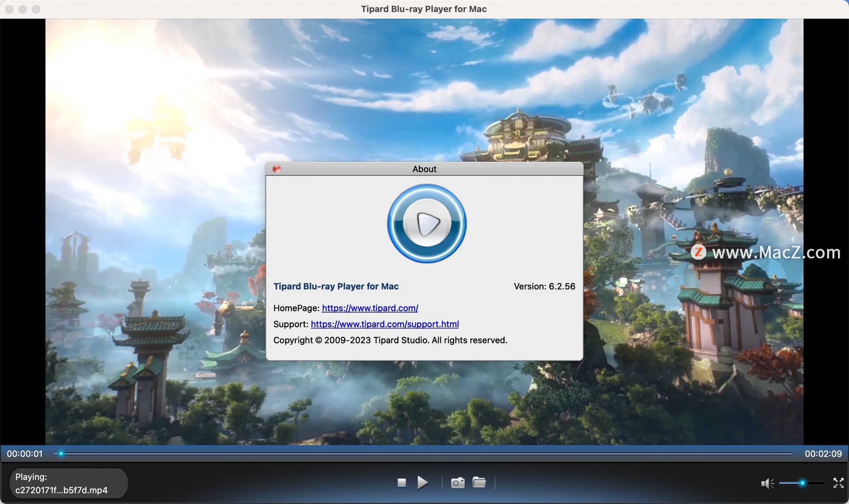Screen dimensions: 849x504
Task: Click the main window minimize button
Action: tap(23, 9)
